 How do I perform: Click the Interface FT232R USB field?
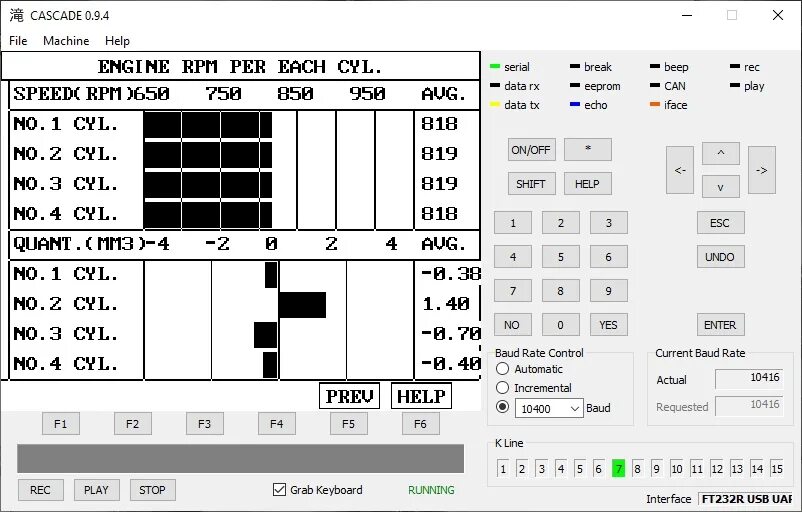coord(745,499)
